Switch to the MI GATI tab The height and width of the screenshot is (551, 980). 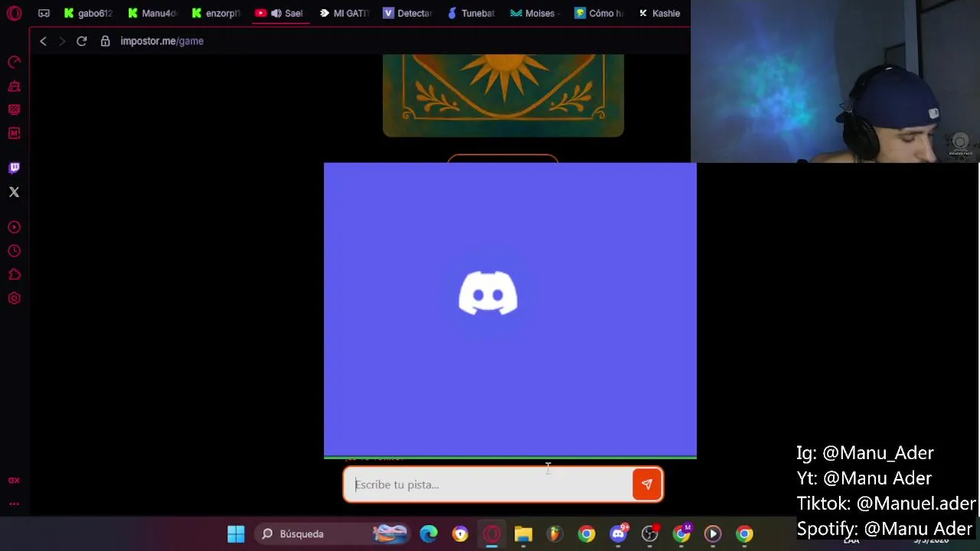pyautogui.click(x=345, y=13)
